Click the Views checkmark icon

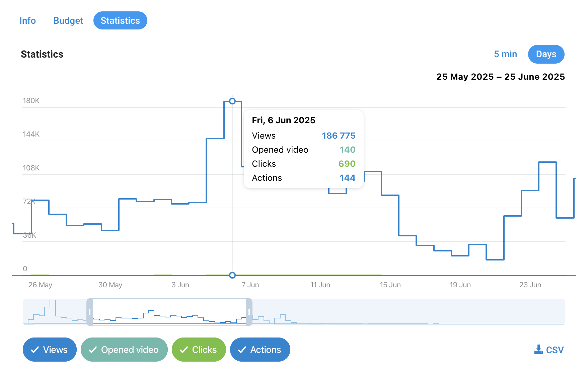click(x=34, y=350)
